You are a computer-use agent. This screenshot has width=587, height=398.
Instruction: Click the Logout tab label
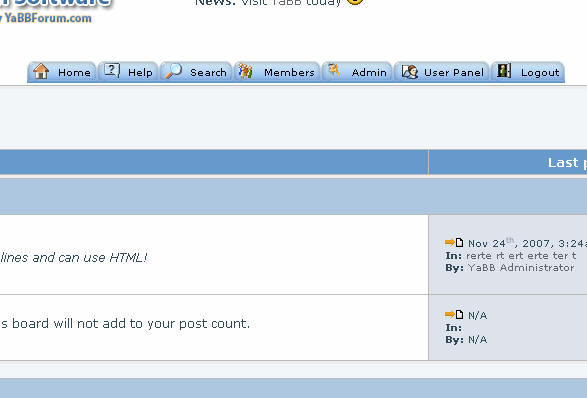click(540, 72)
